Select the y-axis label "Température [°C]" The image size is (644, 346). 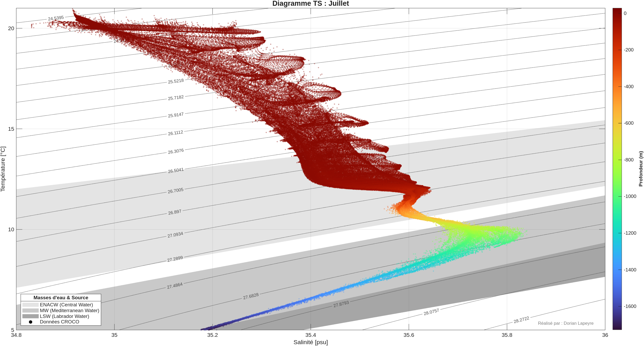3,169
